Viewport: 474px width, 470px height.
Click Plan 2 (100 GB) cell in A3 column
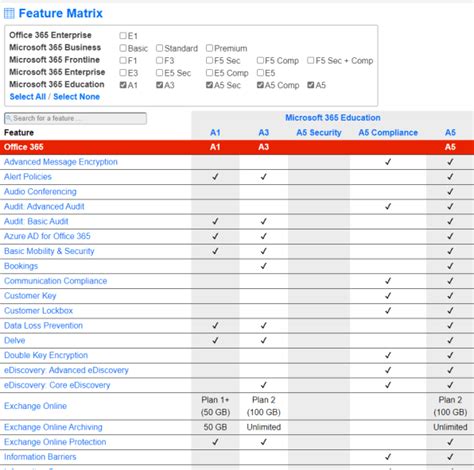pos(264,406)
